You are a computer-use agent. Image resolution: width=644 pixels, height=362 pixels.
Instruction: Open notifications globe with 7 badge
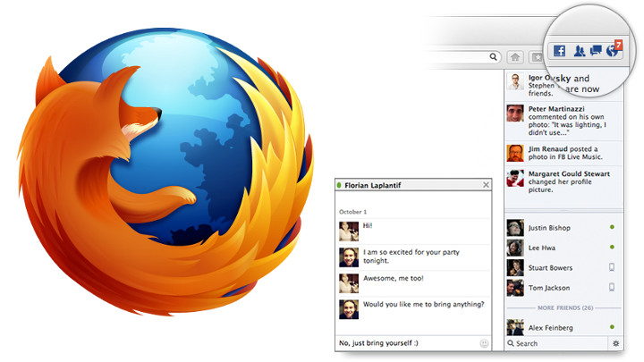[614, 49]
